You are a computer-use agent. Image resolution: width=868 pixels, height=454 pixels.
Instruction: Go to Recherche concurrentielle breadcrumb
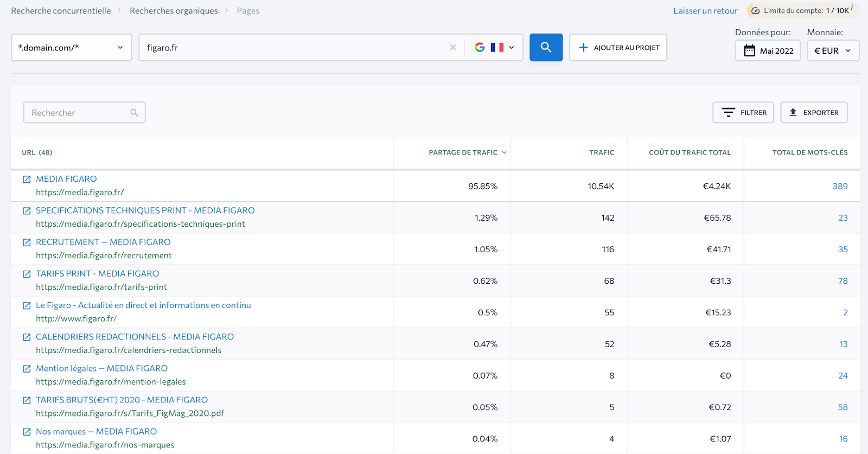[x=61, y=11]
